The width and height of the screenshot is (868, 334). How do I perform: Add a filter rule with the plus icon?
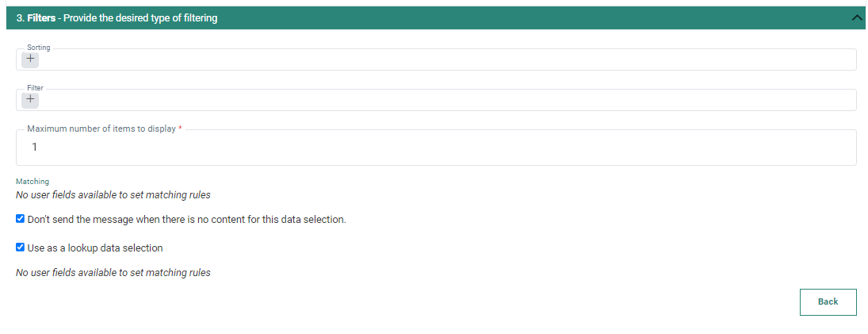(x=30, y=99)
